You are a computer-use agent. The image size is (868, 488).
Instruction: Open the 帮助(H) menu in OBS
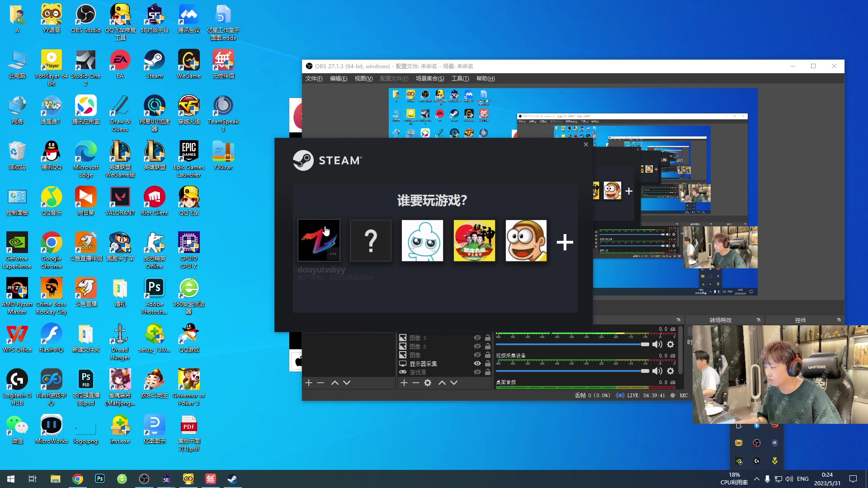[486, 79]
